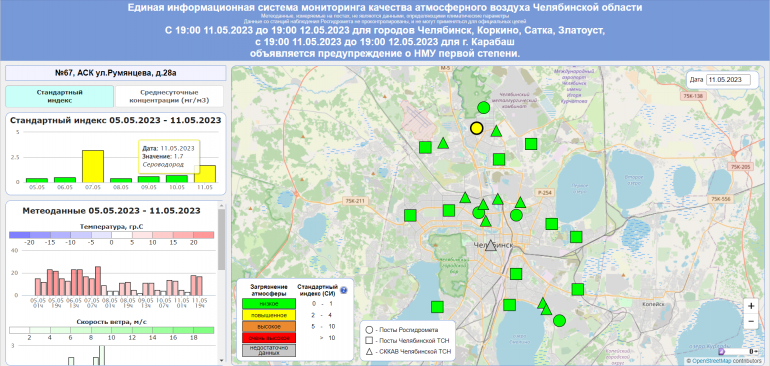Open the help icon next to Стандартный индекс (СИ)
Viewport: 770px width, 366px height.
click(343, 290)
